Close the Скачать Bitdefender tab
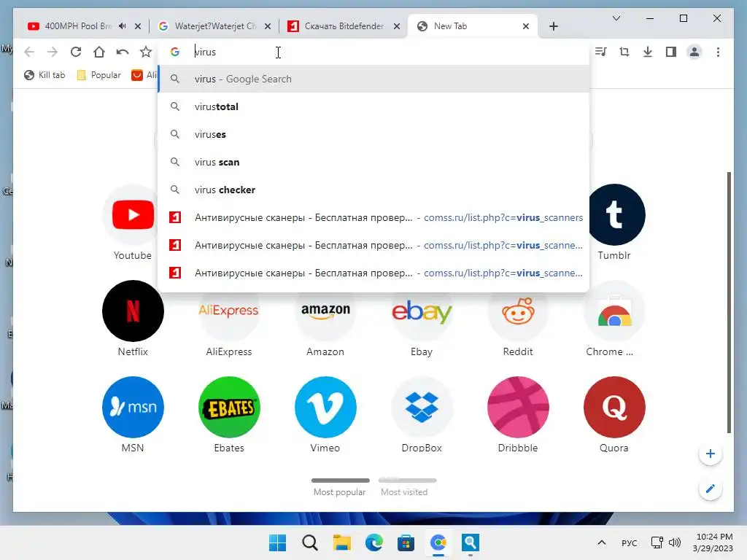Screen dimensions: 747x560 (396, 26)
